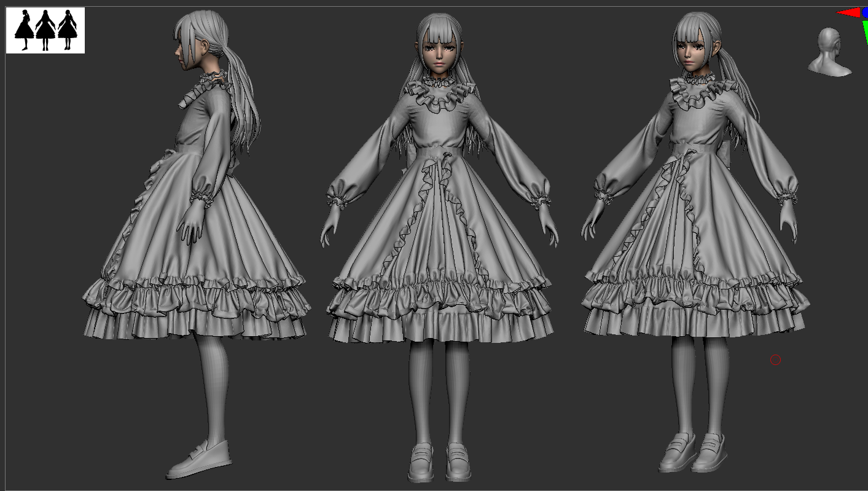Click the CamView head orientation gizmo
868x491 pixels.
pyautogui.click(x=830, y=52)
